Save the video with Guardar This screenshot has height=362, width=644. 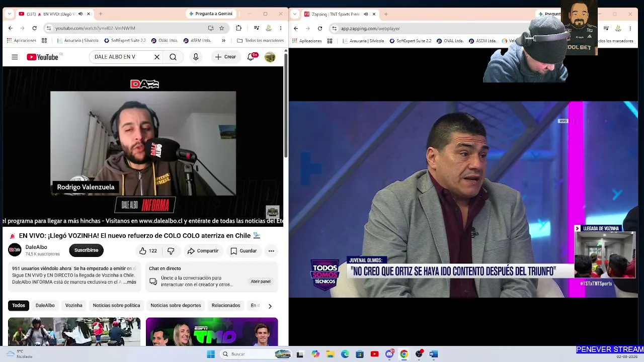[244, 251]
